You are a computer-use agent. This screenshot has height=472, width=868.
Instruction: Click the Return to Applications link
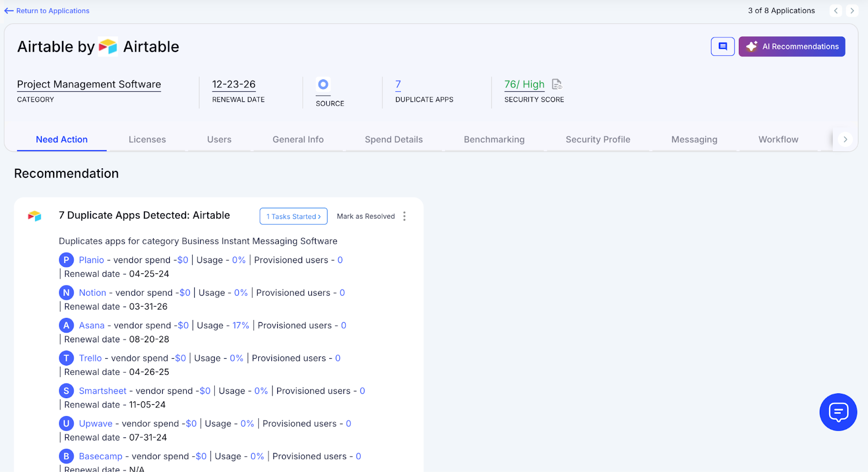(53, 11)
